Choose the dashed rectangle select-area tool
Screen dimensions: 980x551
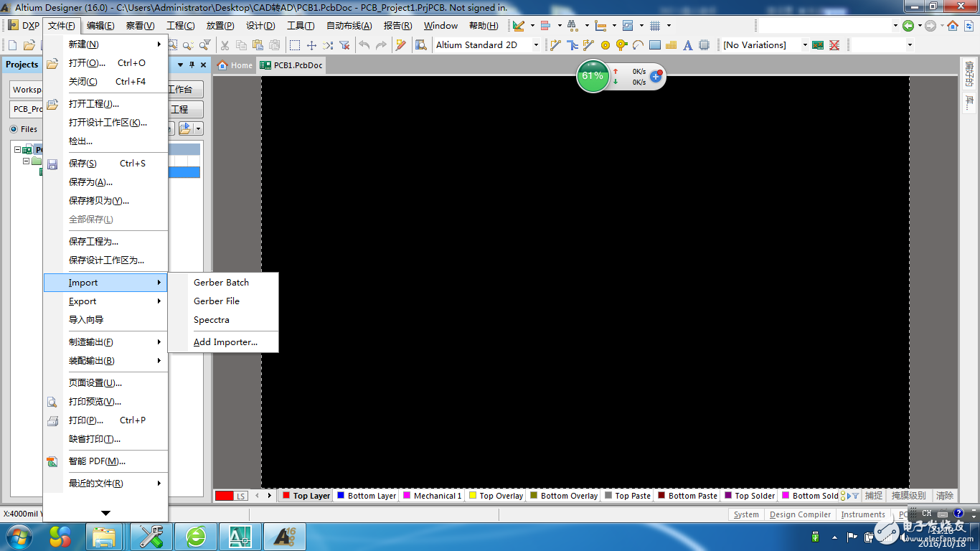click(295, 45)
